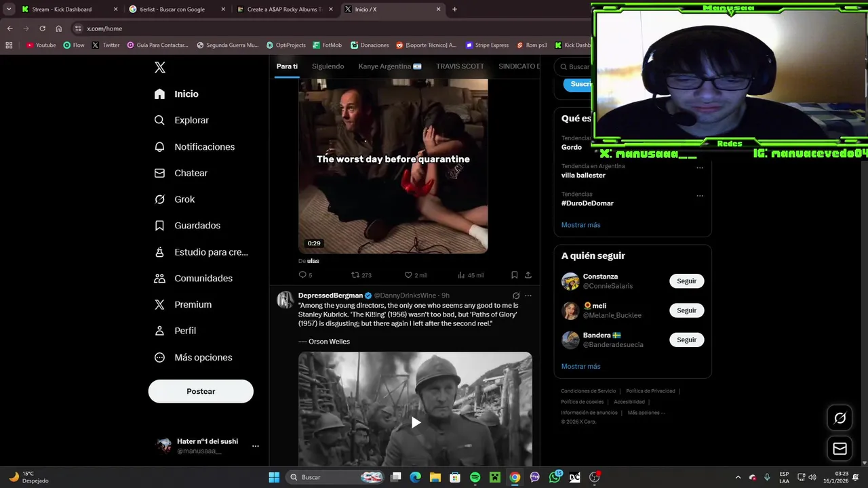The height and width of the screenshot is (488, 868).
Task: Click Grok icon on DepressedBergman post
Action: [516, 296]
